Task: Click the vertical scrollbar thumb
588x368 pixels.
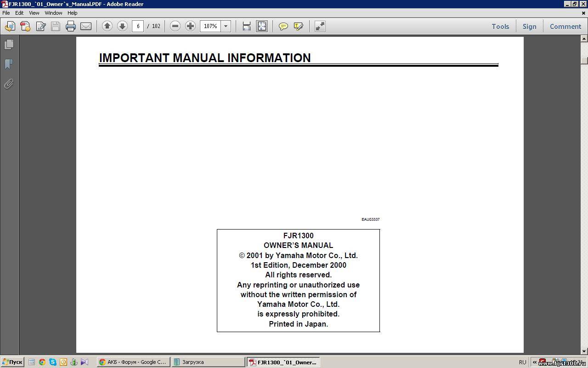Action: [584, 60]
